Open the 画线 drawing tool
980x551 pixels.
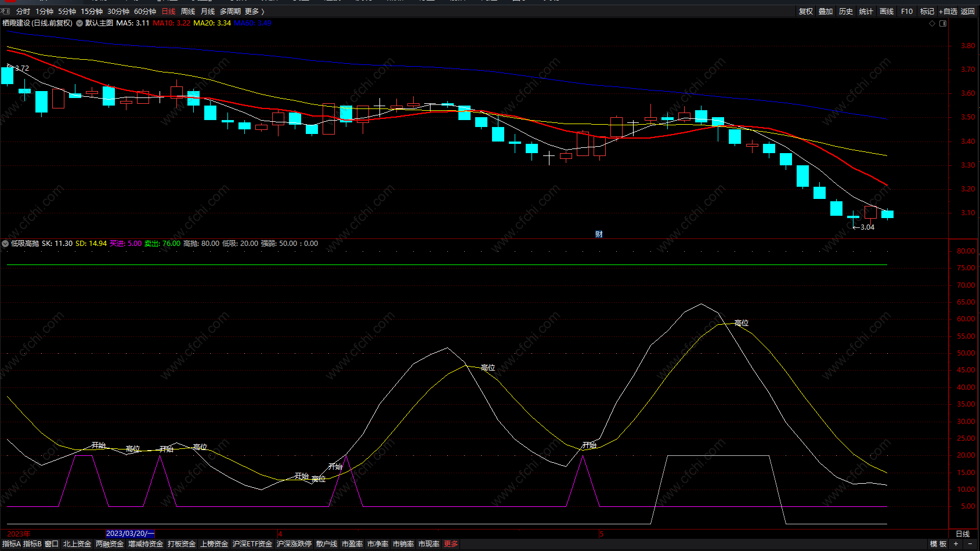pyautogui.click(x=886, y=12)
